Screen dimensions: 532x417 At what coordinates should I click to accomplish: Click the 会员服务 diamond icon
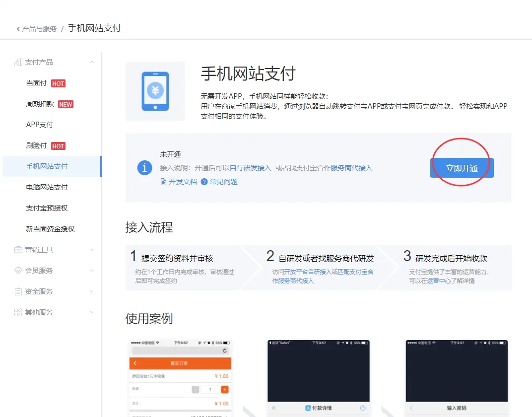(18, 271)
